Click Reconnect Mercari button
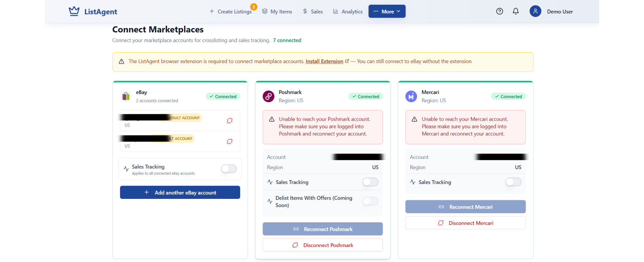The width and height of the screenshot is (644, 262). click(x=465, y=207)
